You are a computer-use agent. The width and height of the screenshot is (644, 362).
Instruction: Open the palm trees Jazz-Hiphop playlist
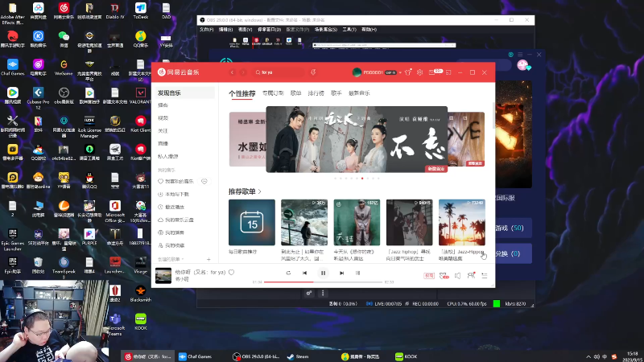[462, 223]
